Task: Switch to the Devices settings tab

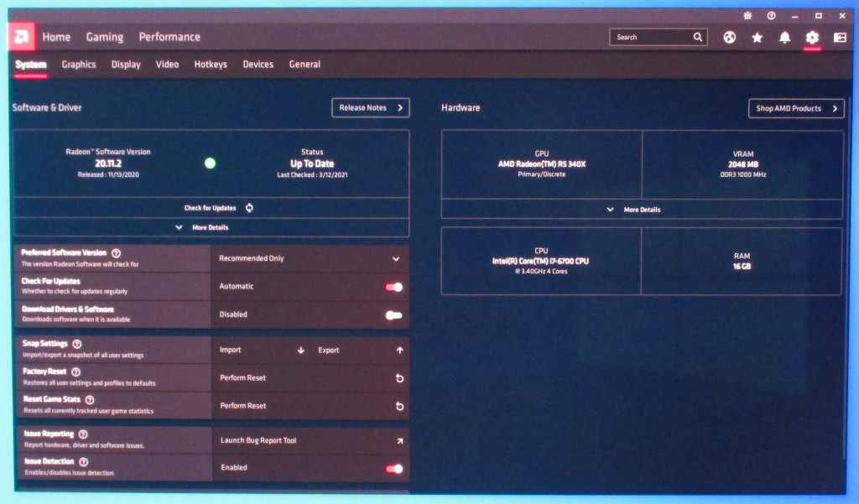Action: pos(258,64)
